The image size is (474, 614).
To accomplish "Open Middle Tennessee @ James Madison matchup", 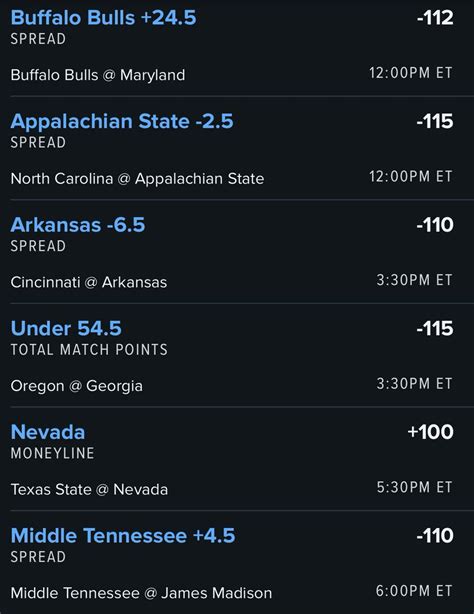I will coord(141,593).
